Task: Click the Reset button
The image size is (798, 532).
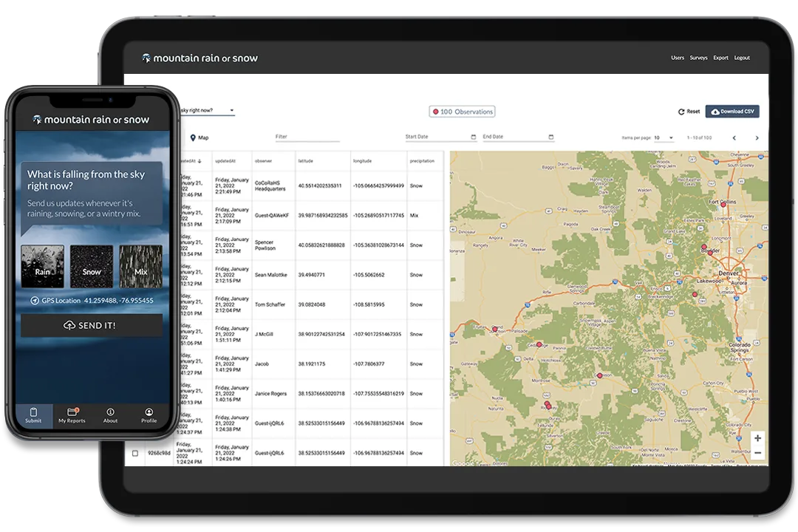Action: tap(689, 112)
